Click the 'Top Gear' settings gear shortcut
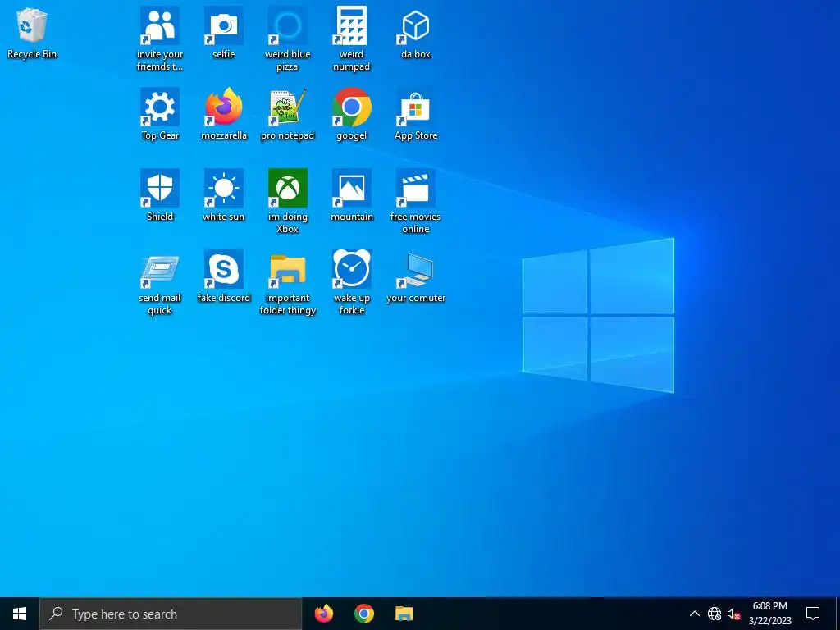 [160, 113]
